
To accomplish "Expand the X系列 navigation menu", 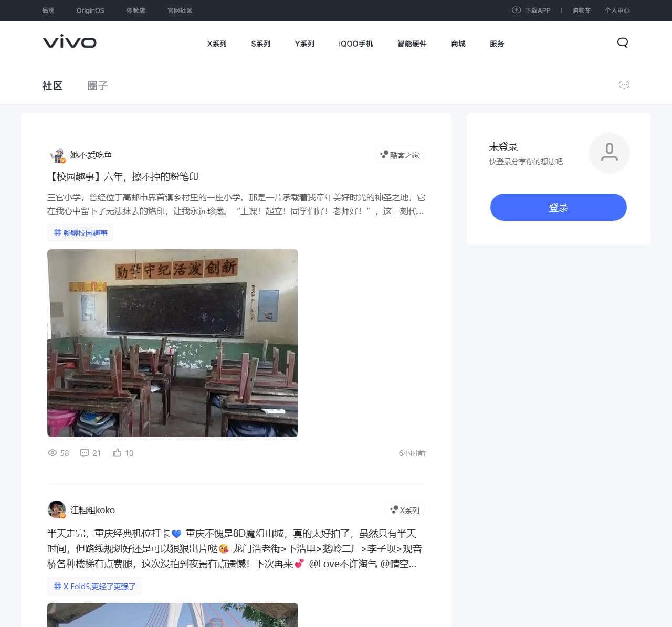I will (x=217, y=44).
